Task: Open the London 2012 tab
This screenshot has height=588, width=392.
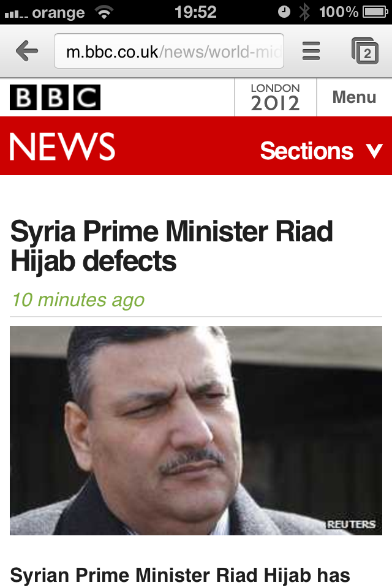Action: click(x=276, y=97)
